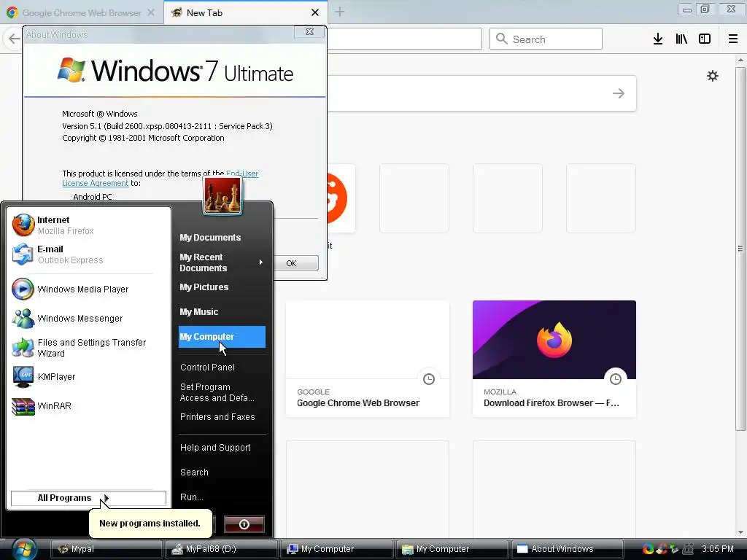The height and width of the screenshot is (560, 747).
Task: Open Download Firefox Browser highlight card
Action: (x=554, y=359)
